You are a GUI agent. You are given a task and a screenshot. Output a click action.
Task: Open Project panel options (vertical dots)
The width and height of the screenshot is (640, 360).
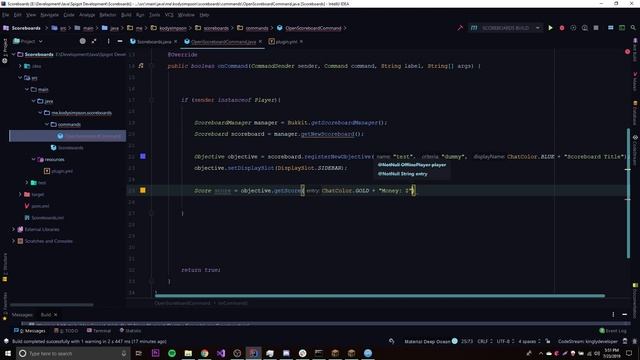108,41
